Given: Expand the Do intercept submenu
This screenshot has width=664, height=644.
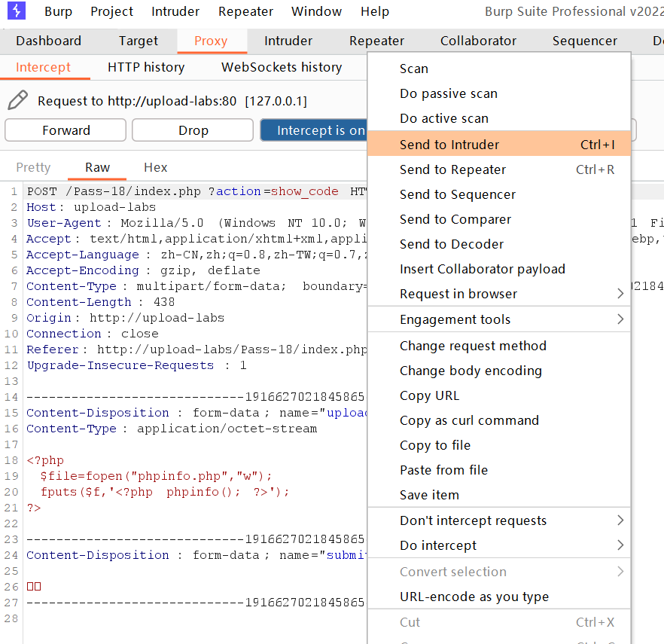Looking at the screenshot, I should [x=499, y=545].
